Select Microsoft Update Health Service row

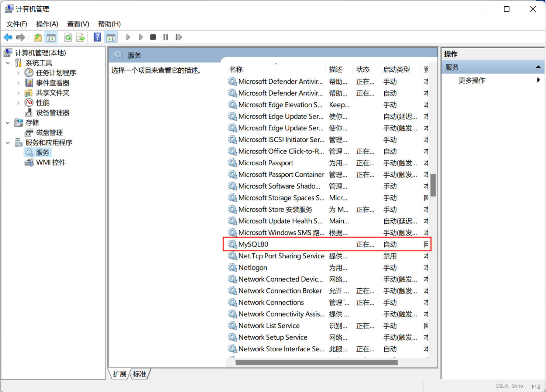pos(327,221)
